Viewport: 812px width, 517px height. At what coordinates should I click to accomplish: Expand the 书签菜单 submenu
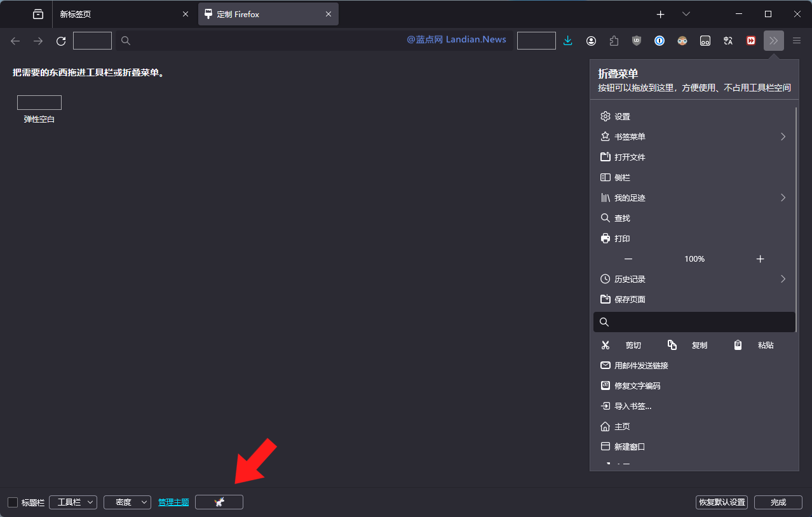coord(693,137)
